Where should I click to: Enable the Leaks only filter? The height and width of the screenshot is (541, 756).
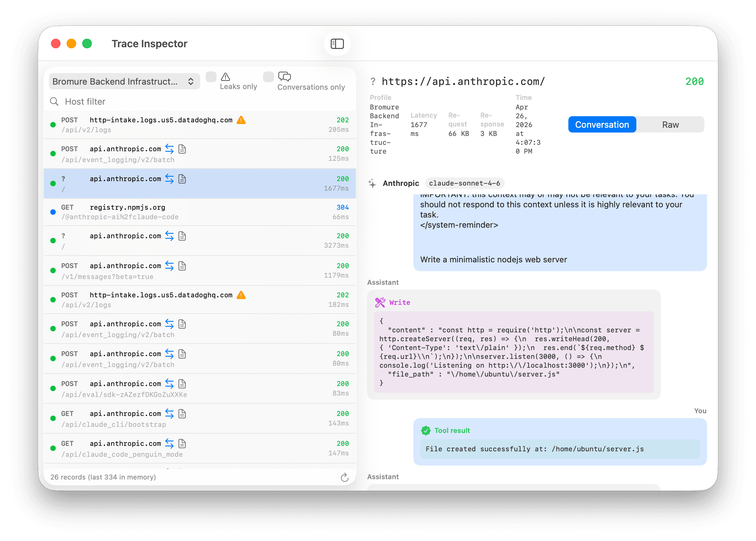pyautogui.click(x=211, y=77)
